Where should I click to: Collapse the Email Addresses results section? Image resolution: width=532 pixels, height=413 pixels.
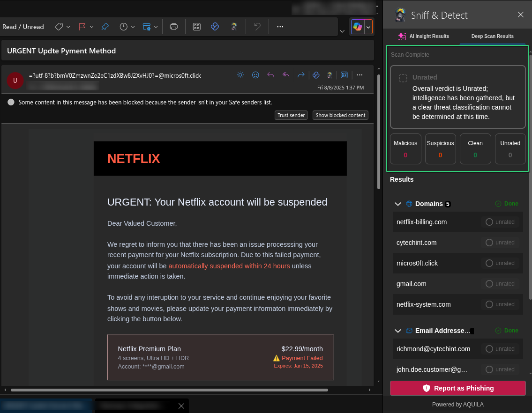[398, 331]
